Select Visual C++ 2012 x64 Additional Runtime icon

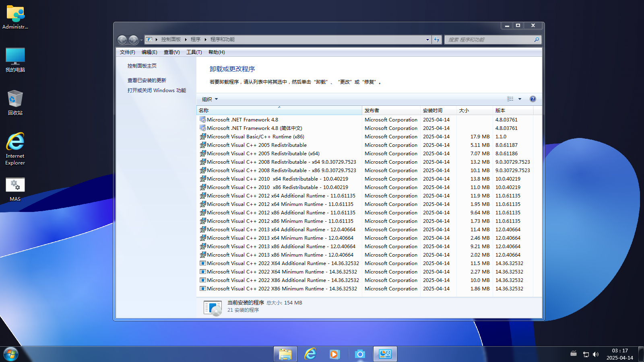tap(203, 195)
